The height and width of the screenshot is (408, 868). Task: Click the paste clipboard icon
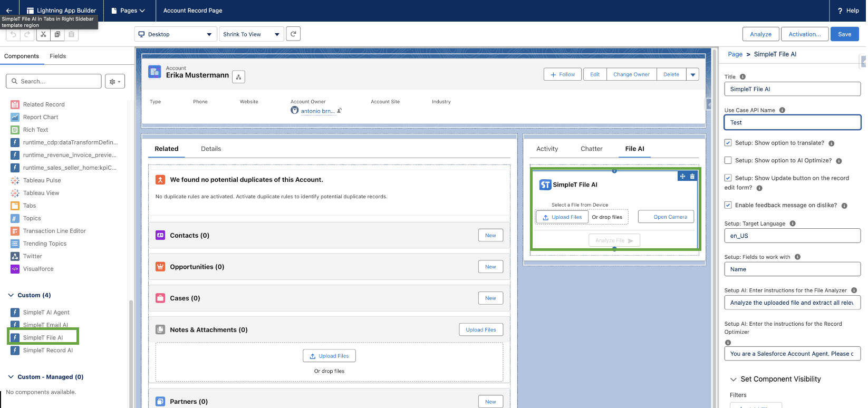72,34
